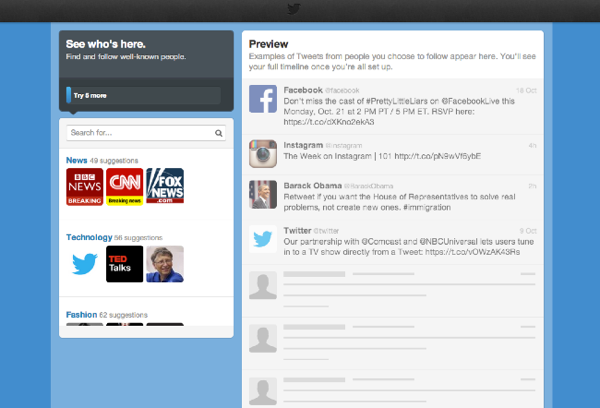Open the Facebook avatar in preview

coord(263,99)
